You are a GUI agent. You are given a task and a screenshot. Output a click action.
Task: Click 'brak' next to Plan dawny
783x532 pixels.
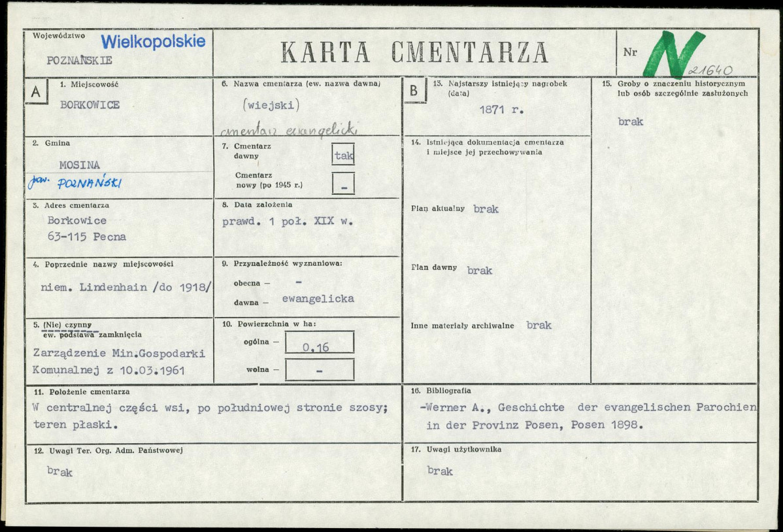[479, 271]
